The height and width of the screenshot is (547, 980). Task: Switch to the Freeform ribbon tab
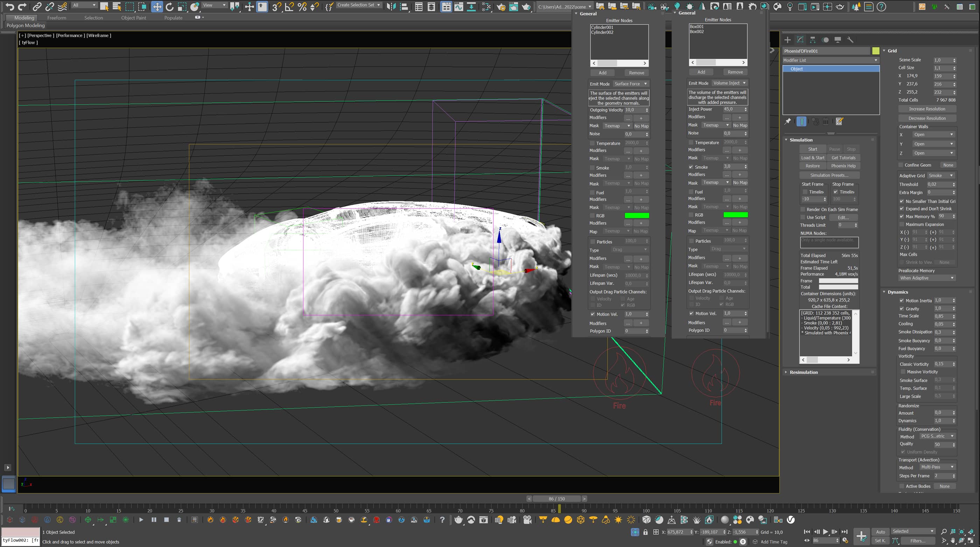pos(57,18)
